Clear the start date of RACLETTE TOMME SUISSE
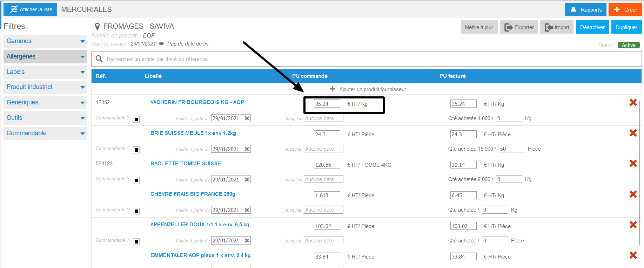This screenshot has width=644, height=268. pyautogui.click(x=247, y=179)
